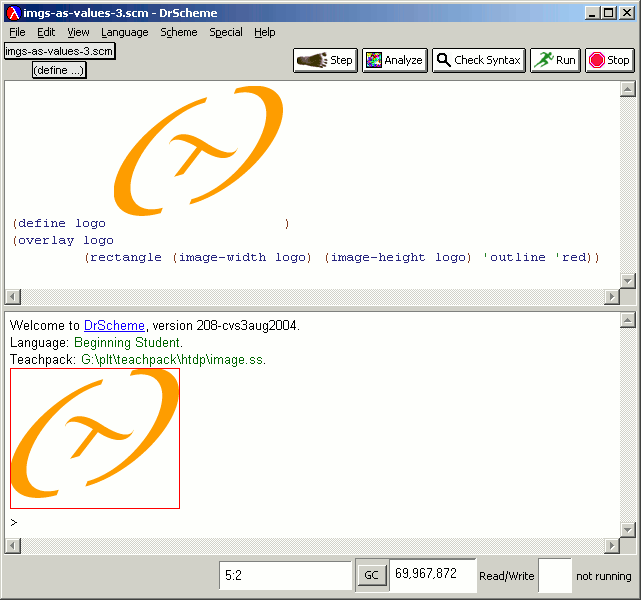Run the program with the Run button
Image resolution: width=641 pixels, height=600 pixels.
[x=555, y=60]
